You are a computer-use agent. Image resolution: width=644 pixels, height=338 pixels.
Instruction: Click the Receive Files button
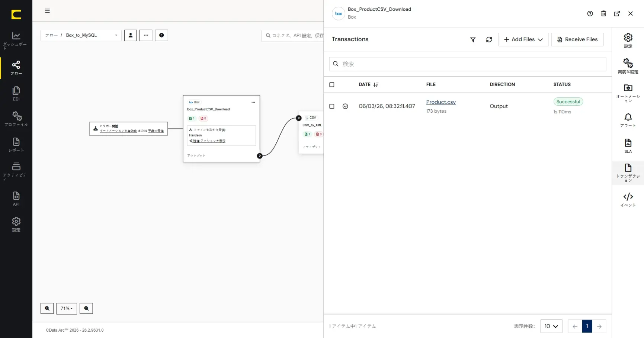(x=577, y=39)
